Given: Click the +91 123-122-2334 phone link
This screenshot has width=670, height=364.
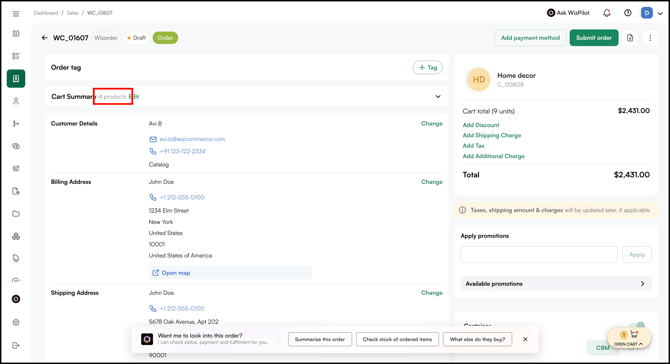Looking at the screenshot, I should tap(182, 151).
